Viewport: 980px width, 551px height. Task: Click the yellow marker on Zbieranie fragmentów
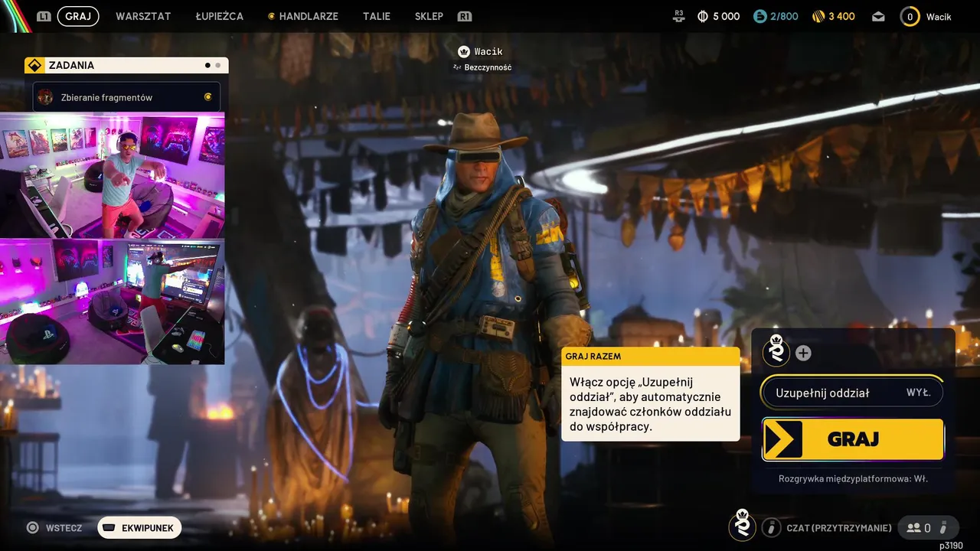tap(207, 97)
